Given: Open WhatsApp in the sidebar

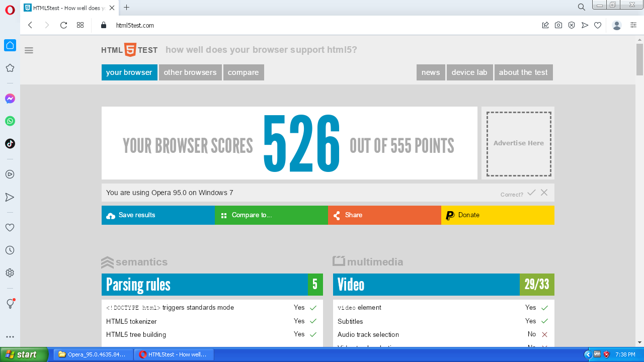Looking at the screenshot, I should [10, 121].
